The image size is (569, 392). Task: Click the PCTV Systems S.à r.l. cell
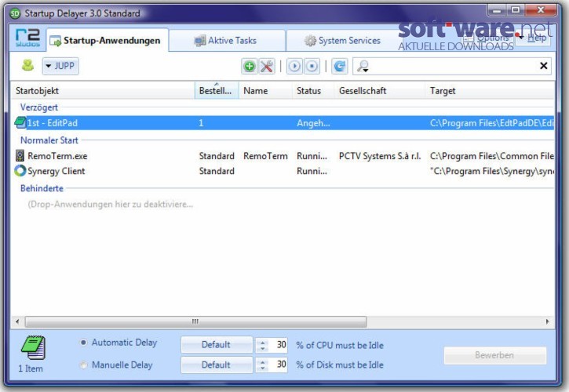380,156
